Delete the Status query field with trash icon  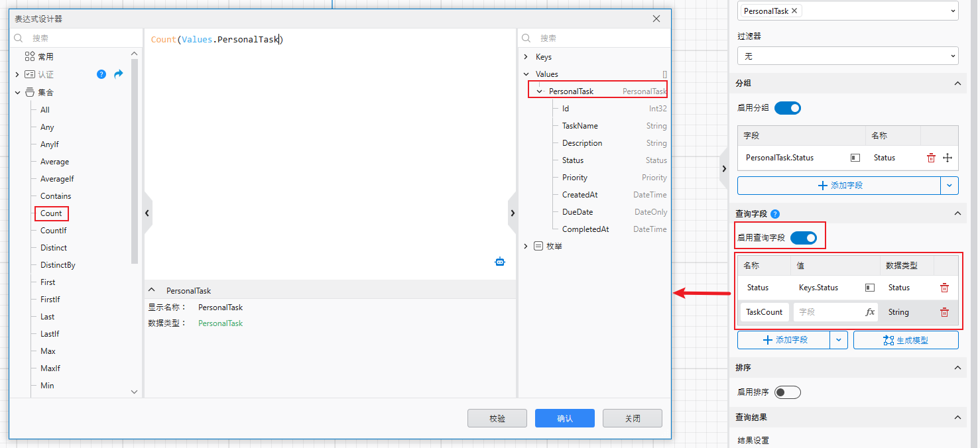[944, 287]
